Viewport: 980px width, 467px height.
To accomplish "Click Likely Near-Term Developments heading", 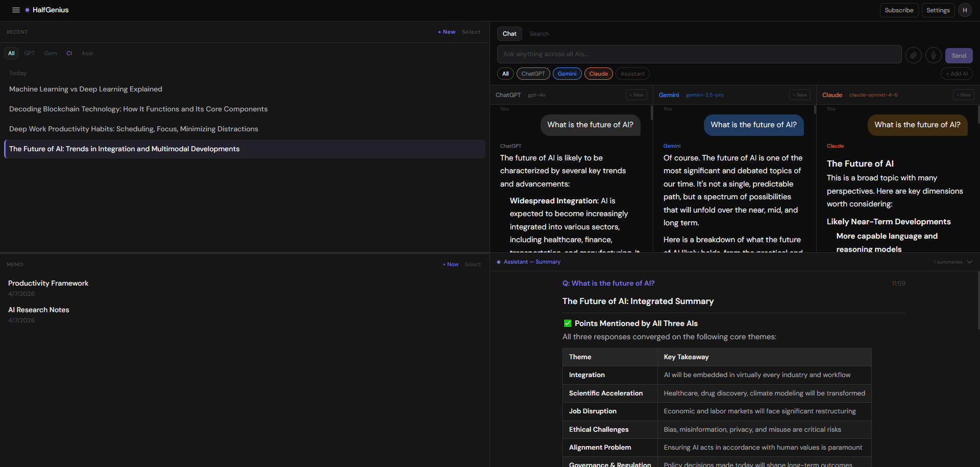I will 889,222.
